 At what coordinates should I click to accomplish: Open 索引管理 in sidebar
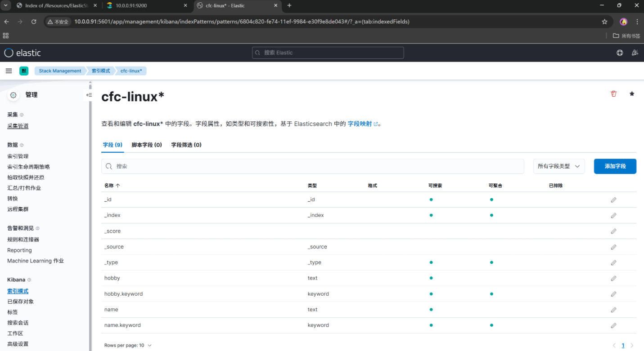[x=18, y=156]
